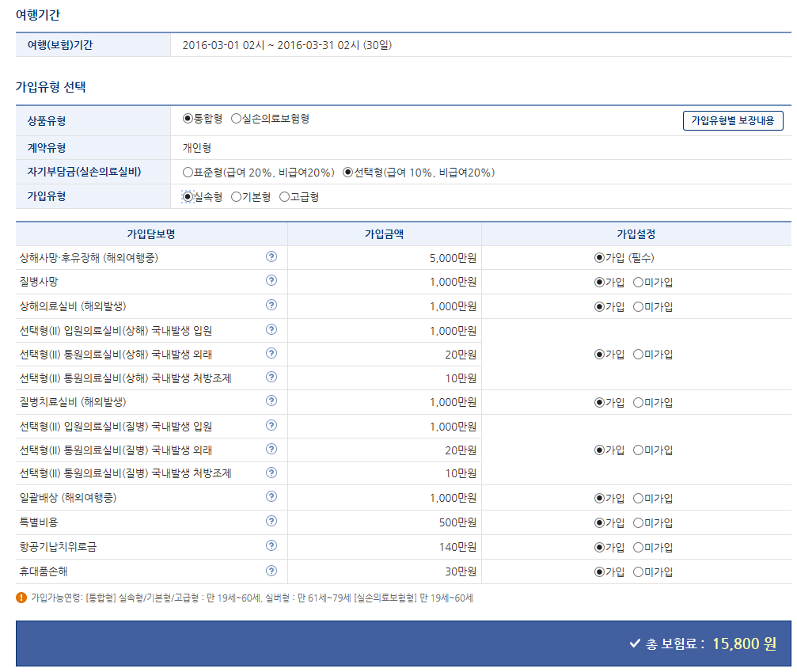This screenshot has width=797, height=672.
Task: View help for 선택형(II) 입원의료실비(상해) 국내발생 입원
Action: pos(271,329)
